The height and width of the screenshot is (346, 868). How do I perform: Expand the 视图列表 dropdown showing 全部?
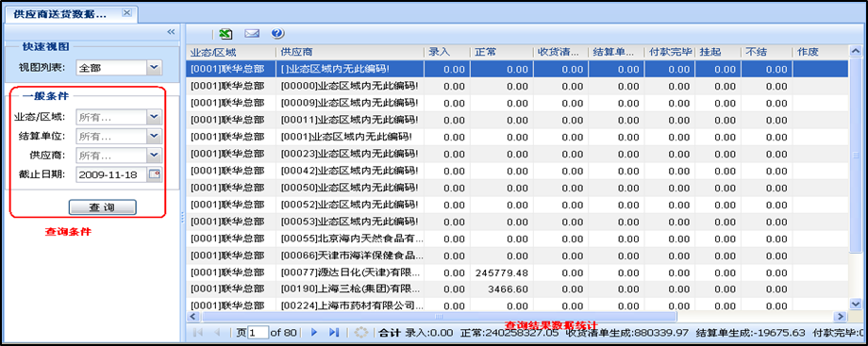pyautogui.click(x=155, y=68)
